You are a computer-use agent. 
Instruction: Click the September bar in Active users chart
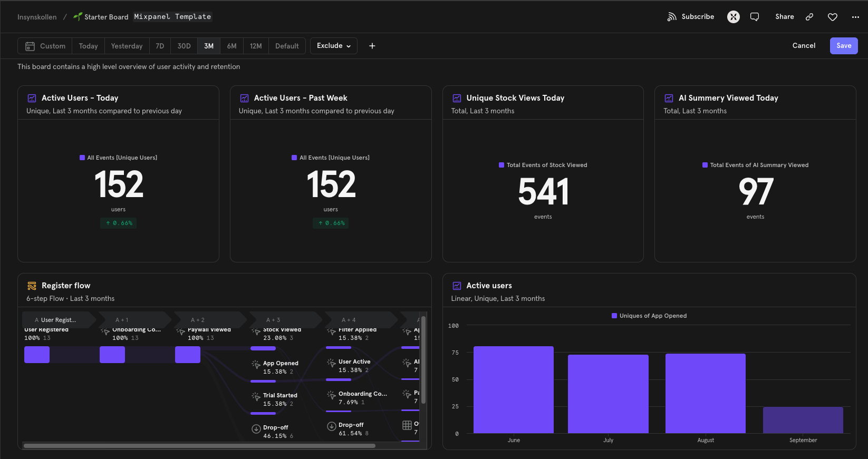pos(803,420)
